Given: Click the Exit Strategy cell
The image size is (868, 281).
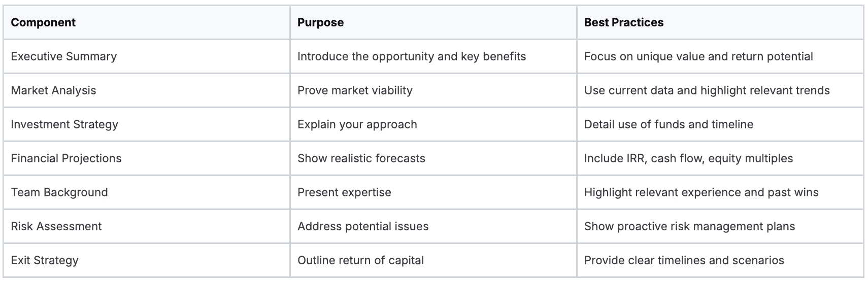Looking at the screenshot, I should click(45, 260).
